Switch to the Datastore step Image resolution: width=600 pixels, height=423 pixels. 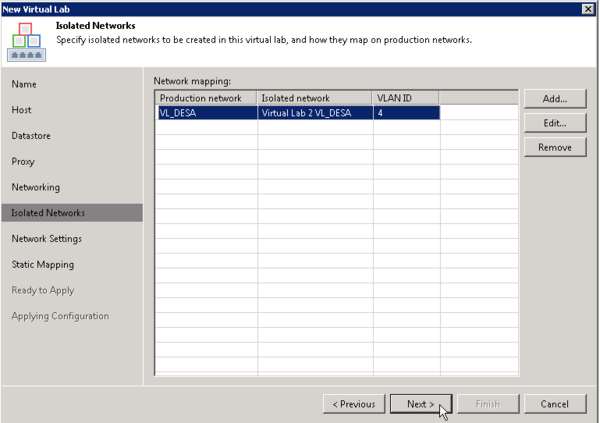(x=31, y=136)
